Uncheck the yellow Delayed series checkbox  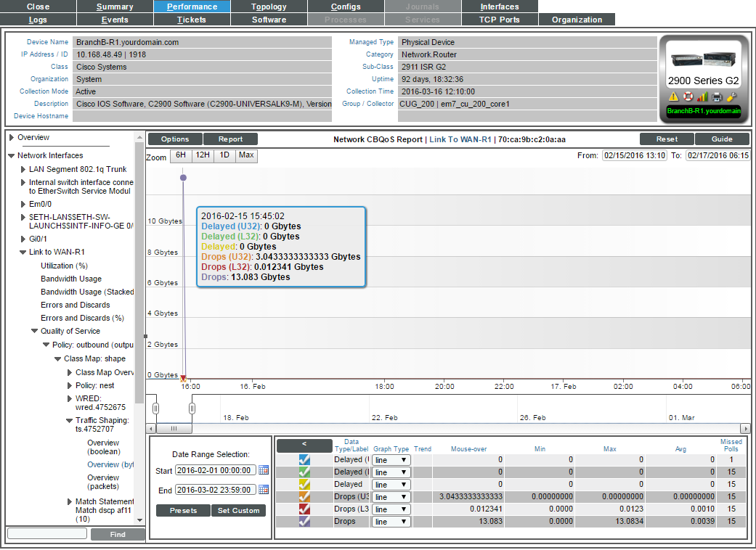[x=304, y=485]
